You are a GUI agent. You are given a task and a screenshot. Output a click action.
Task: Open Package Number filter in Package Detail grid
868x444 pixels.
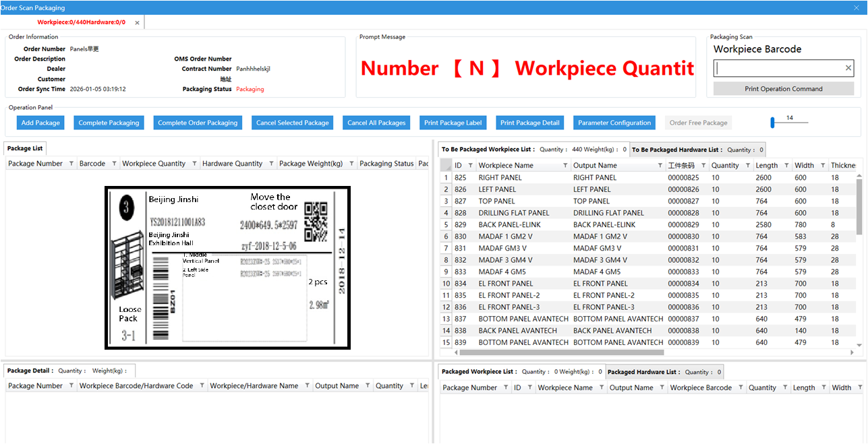(71, 386)
